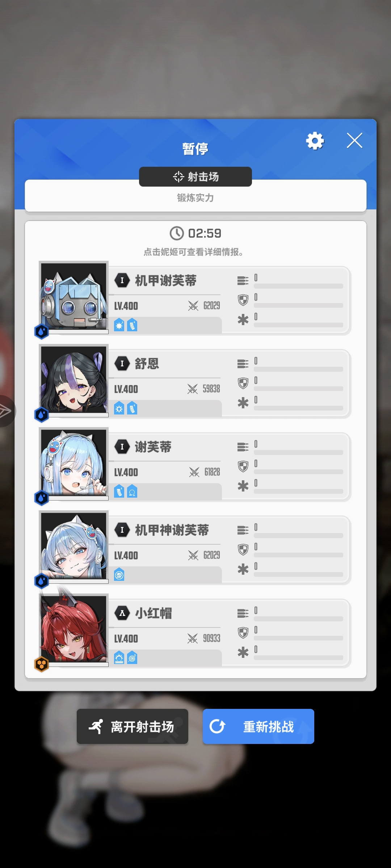The image size is (391, 868).
Task: Tap the single buff icon under 机甲神谢芙蒂
Action: pos(119,575)
